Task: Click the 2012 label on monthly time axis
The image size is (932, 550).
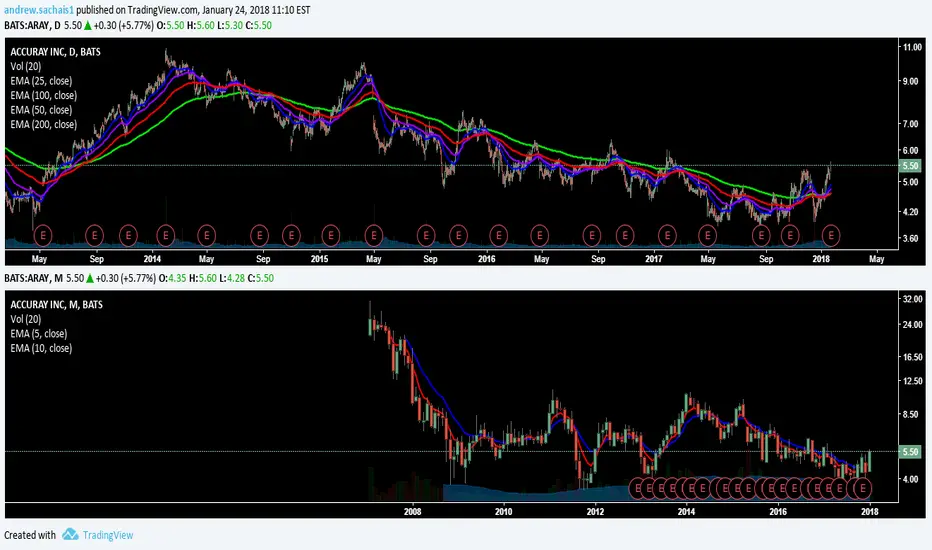Action: click(x=595, y=511)
